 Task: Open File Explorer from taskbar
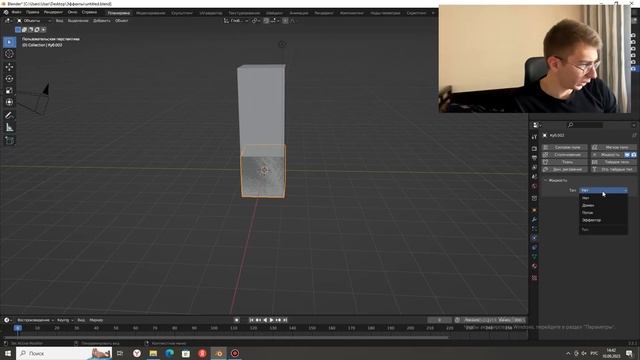point(153,353)
